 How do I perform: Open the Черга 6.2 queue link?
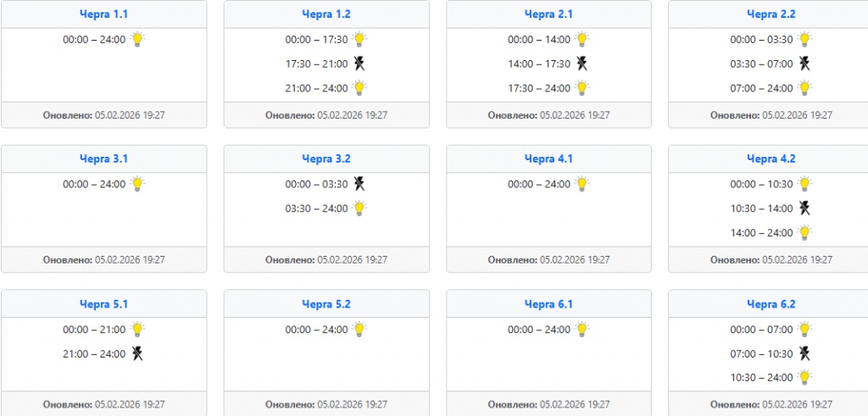(x=771, y=304)
